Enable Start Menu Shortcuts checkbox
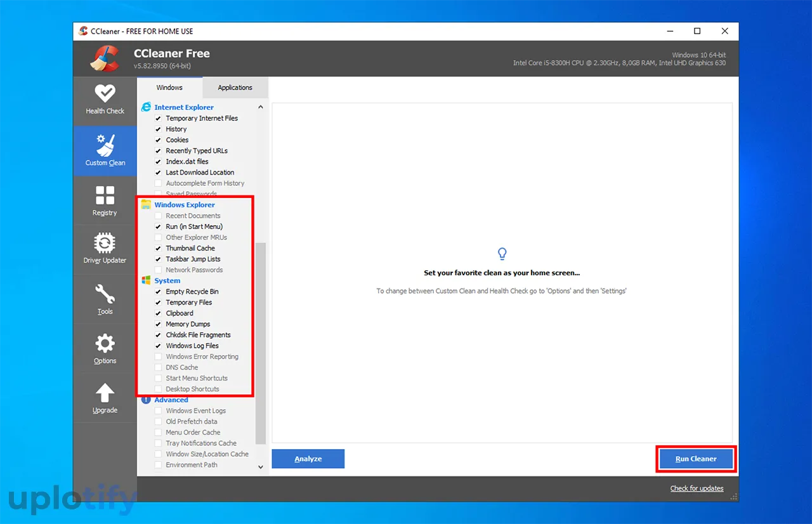This screenshot has height=524, width=812. point(159,378)
